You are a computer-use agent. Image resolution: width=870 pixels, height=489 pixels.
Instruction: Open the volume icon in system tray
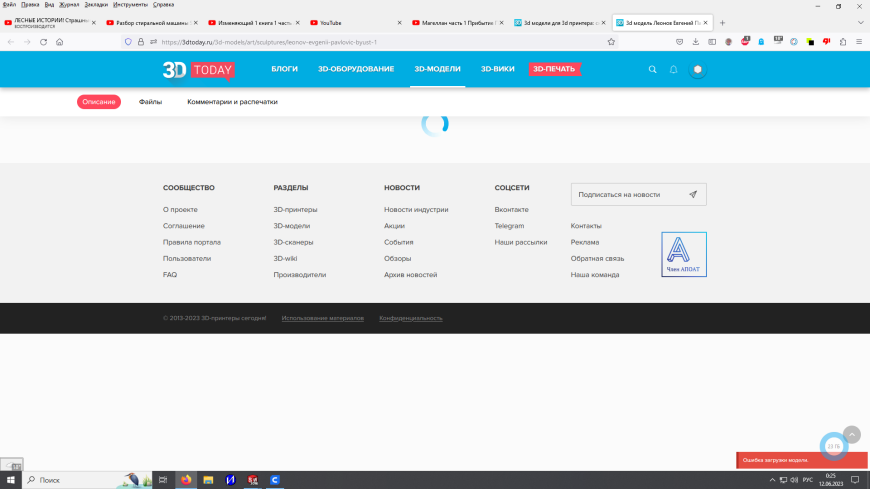click(x=794, y=480)
